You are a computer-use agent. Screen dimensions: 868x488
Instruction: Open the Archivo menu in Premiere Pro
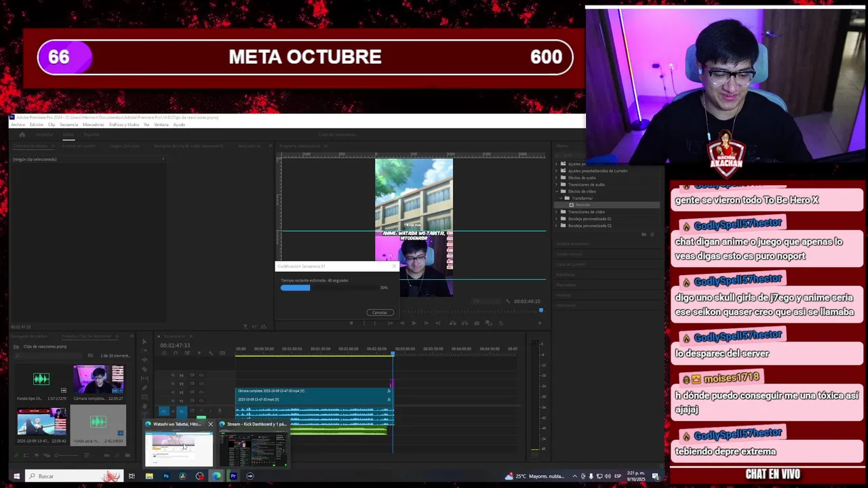[18, 125]
